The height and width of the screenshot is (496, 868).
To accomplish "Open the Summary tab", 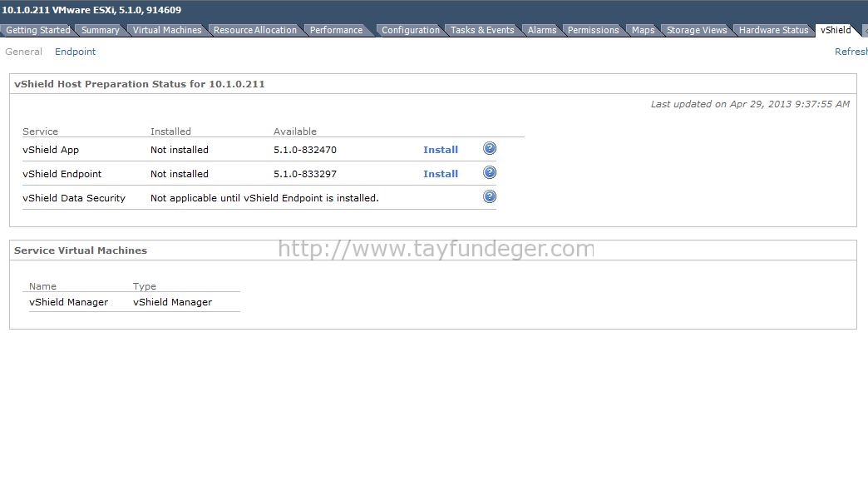I will click(101, 30).
